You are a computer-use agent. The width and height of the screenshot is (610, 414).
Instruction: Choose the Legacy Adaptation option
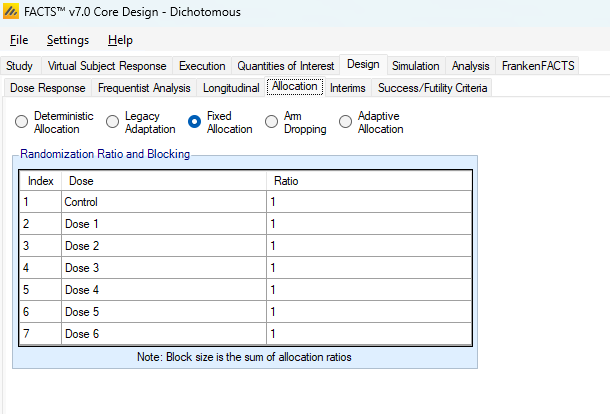click(x=113, y=122)
